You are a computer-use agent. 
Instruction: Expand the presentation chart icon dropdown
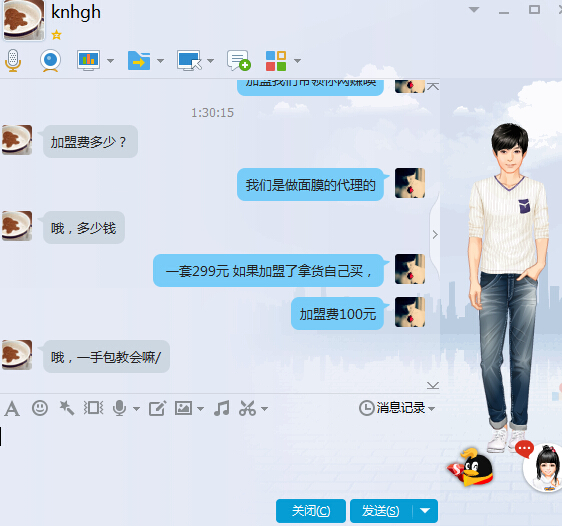pyautogui.click(x=110, y=61)
